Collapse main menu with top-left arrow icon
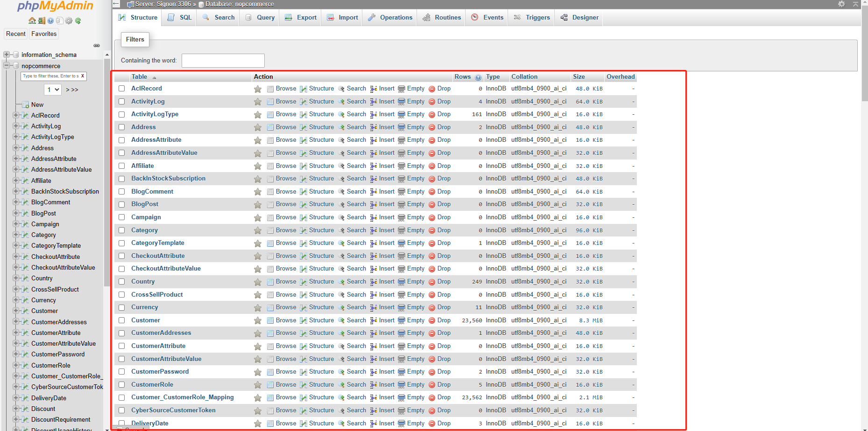Screen dimensions: 868x431 click(117, 4)
